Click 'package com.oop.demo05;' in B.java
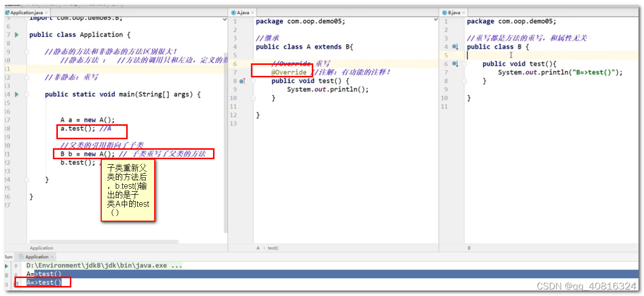 511,21
